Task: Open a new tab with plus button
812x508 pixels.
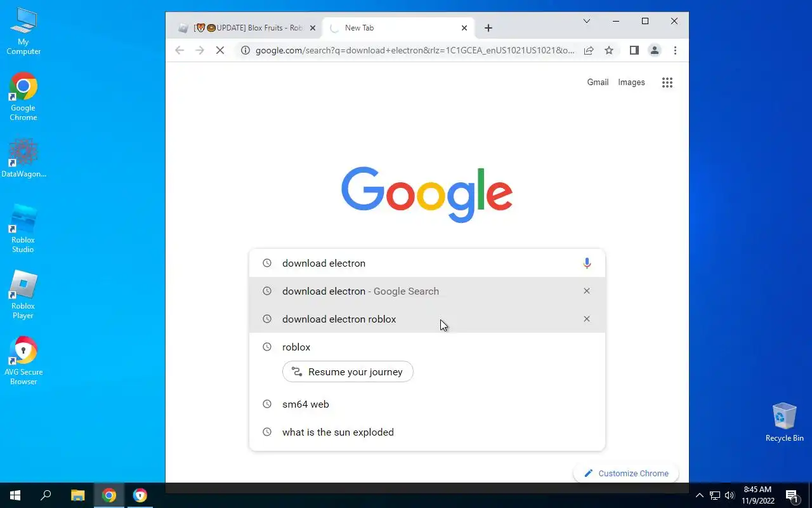Action: click(488, 28)
